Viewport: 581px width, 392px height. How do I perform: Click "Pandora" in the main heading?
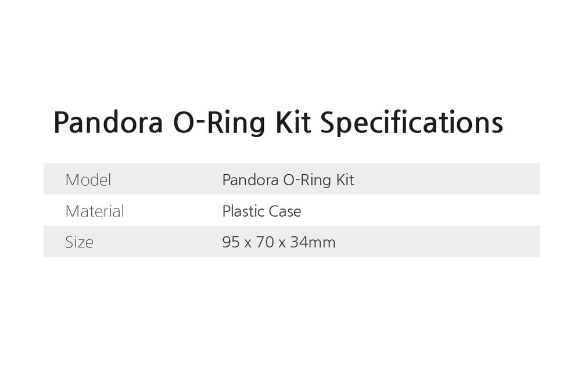108,123
